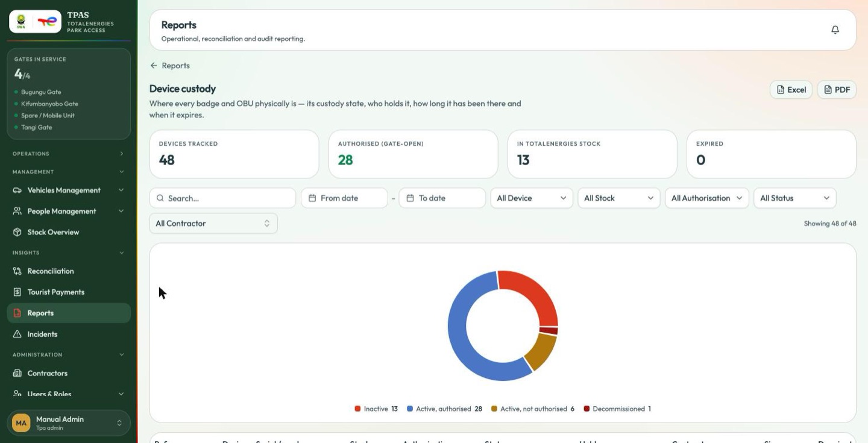Collapse the Administration section
The height and width of the screenshot is (443, 868).
pos(69,355)
